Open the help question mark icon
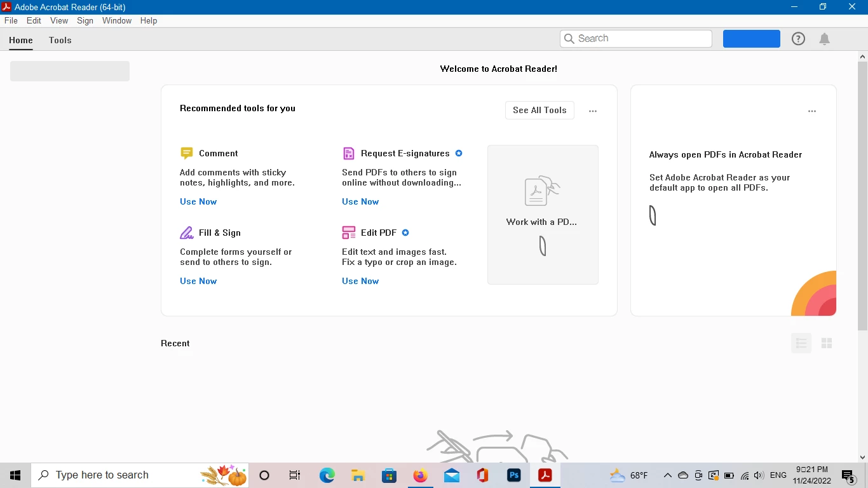Viewport: 868px width, 488px height. point(798,39)
